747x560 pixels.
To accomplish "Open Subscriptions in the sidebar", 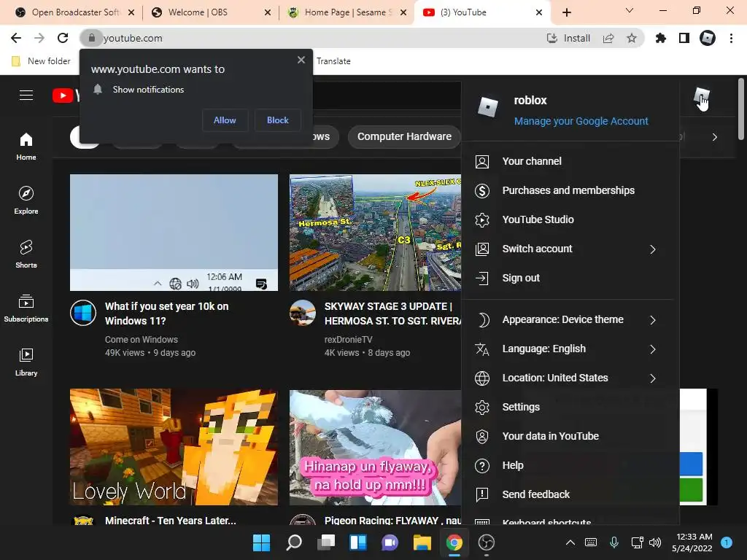I will (26, 308).
